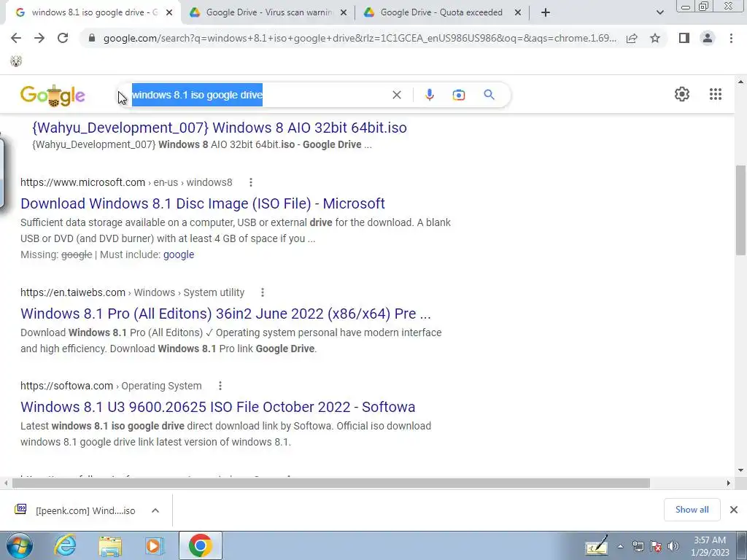This screenshot has width=747, height=560.
Task: Close the Quota exceeded tab
Action: (518, 13)
